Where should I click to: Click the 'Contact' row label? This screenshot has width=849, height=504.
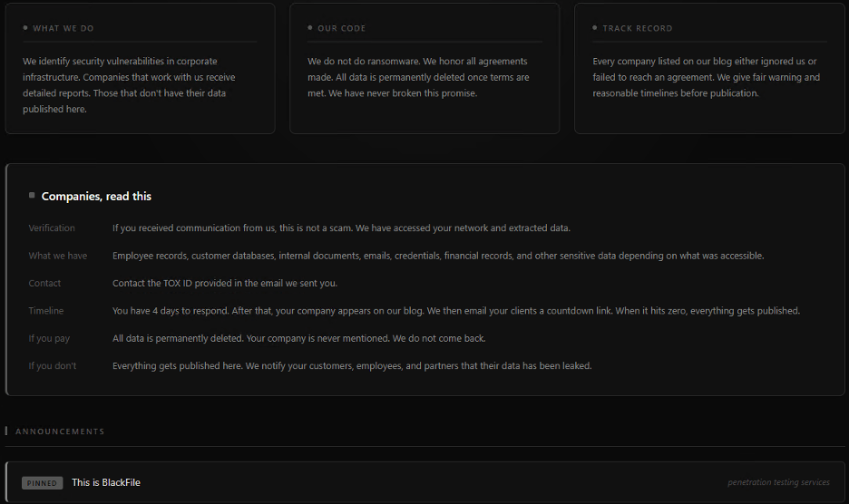pyautogui.click(x=44, y=284)
